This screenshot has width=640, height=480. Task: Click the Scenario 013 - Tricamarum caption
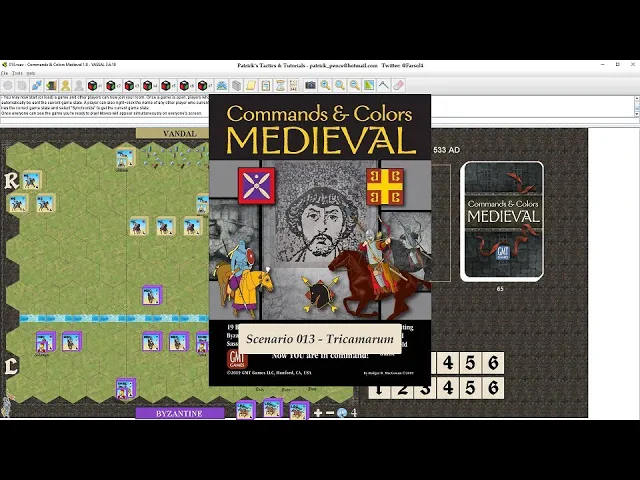pos(320,339)
